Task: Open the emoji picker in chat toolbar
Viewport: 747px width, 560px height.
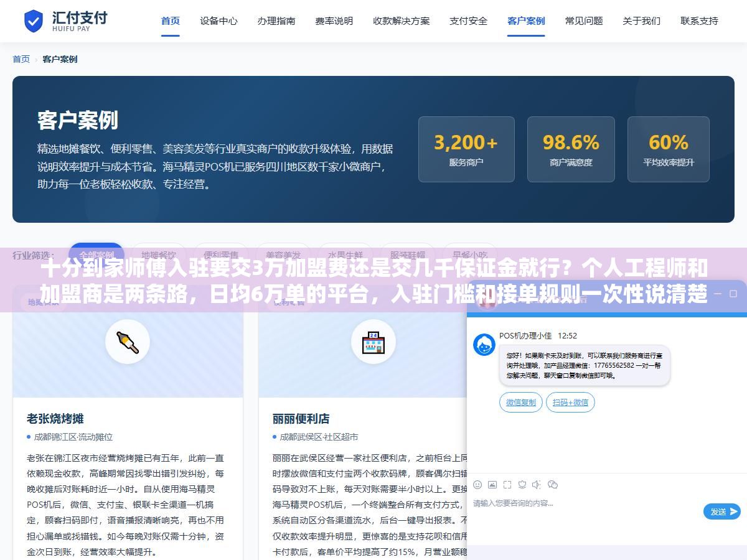Action: pos(477,484)
